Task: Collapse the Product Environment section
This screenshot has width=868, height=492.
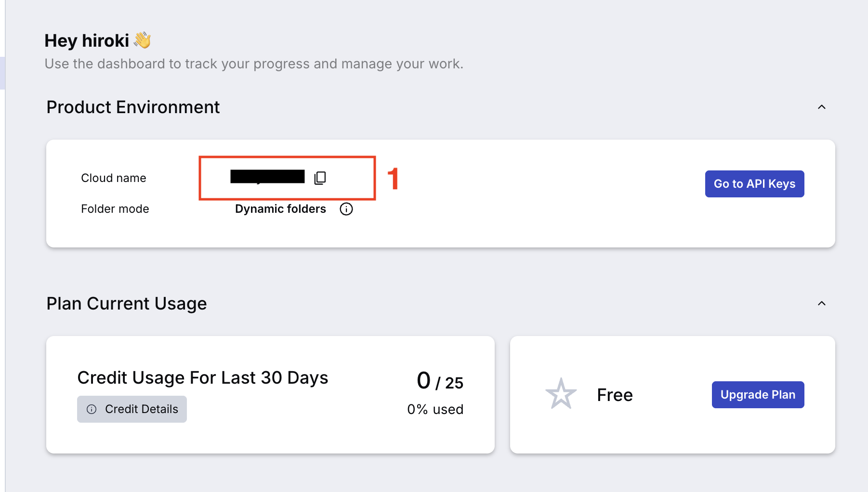Action: click(821, 107)
